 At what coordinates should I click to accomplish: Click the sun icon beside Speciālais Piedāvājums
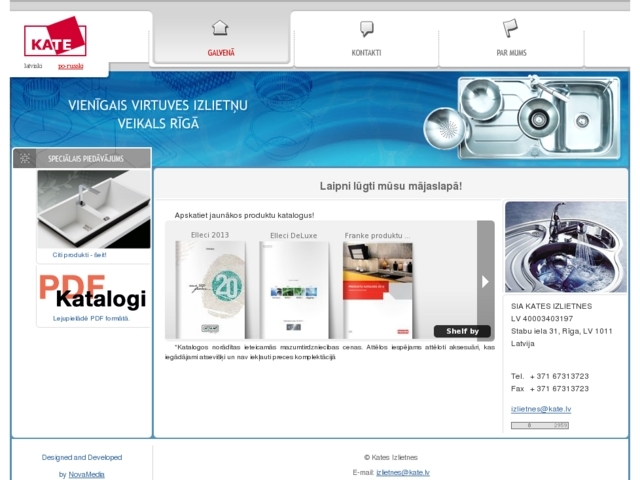pos(25,159)
